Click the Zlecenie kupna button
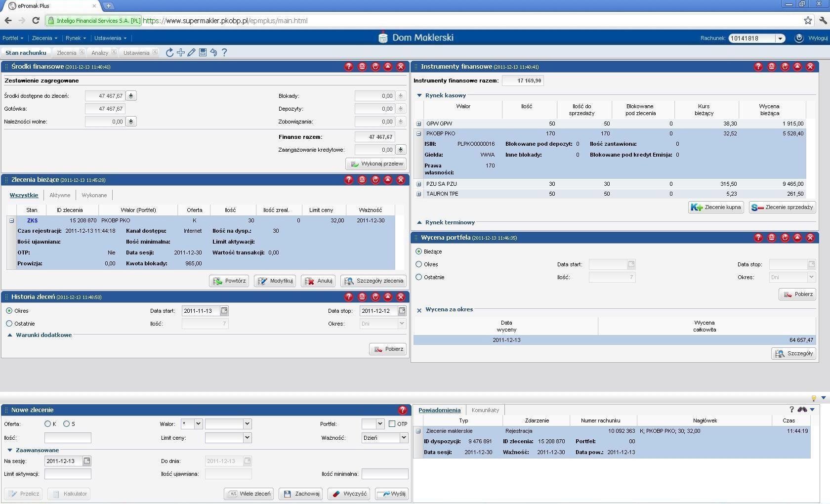The image size is (830, 504). tap(716, 208)
